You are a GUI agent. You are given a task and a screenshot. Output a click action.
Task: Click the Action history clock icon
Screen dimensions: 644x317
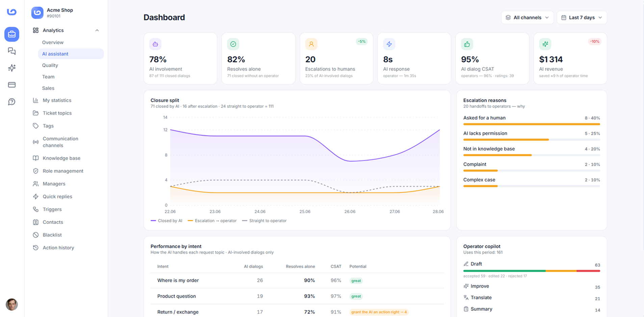pos(35,248)
